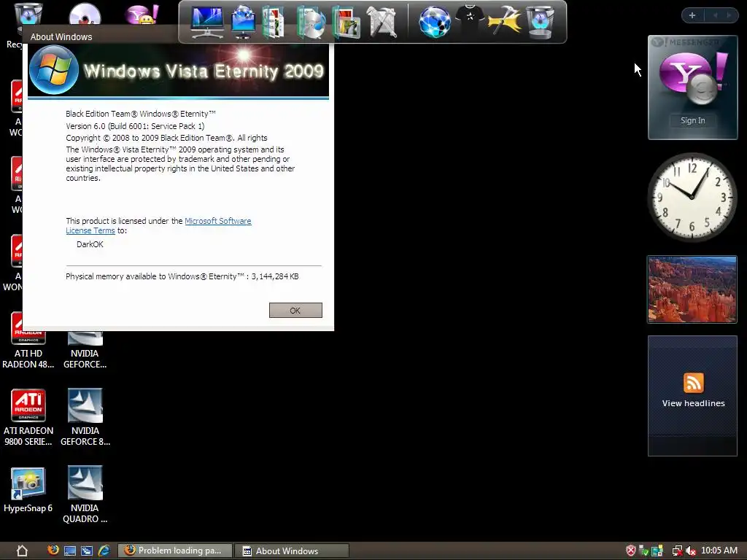
Task: Click the Copyright 2008 to 2009 text line
Action: 166,138
